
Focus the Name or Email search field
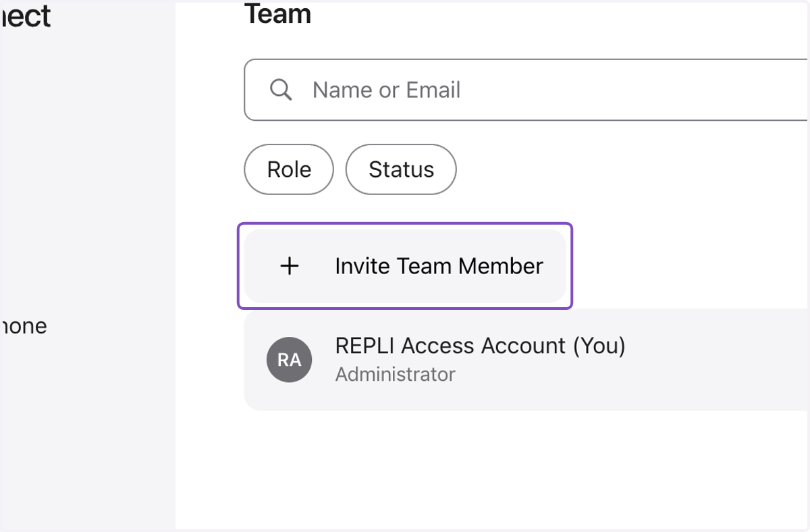[526, 90]
